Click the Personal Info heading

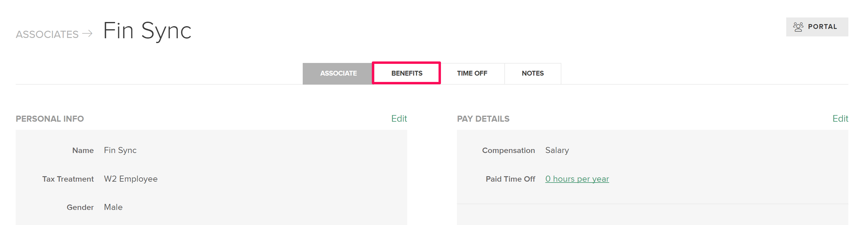click(x=50, y=119)
